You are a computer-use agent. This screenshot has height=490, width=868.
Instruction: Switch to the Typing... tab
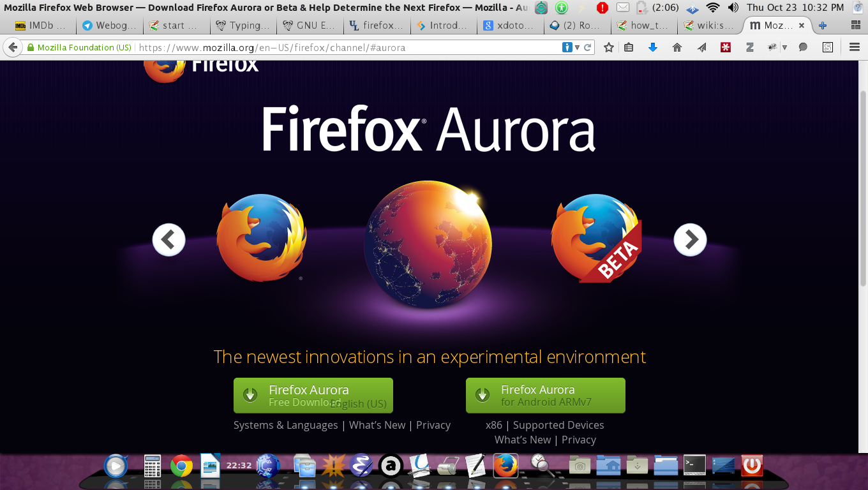pyautogui.click(x=243, y=26)
